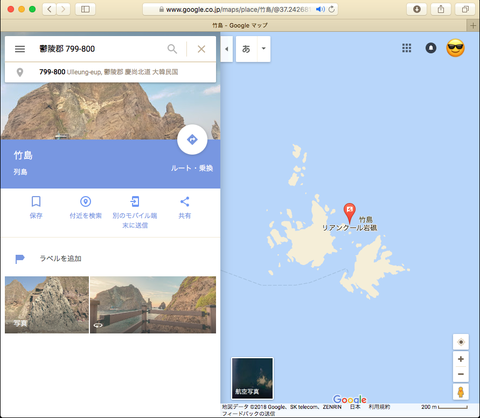Zoom out with the minus button
The height and width of the screenshot is (418, 480).
[461, 374]
